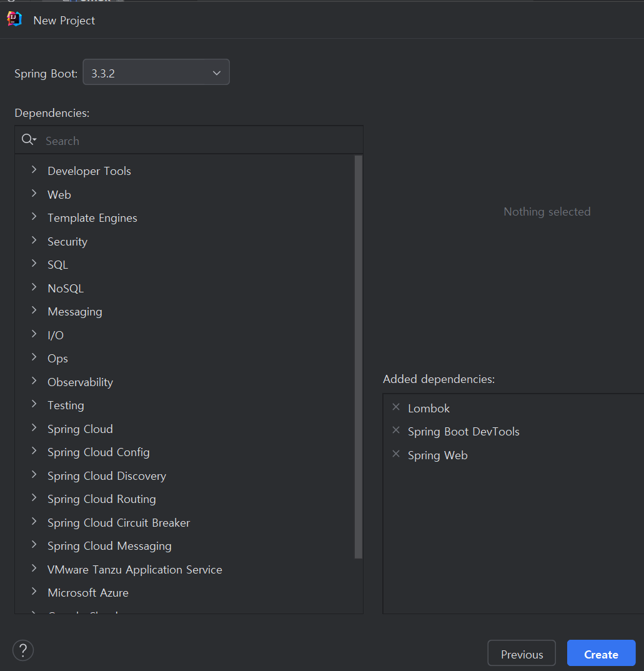Expand the Spring Cloud category chevron
The image size is (644, 671).
[34, 427]
